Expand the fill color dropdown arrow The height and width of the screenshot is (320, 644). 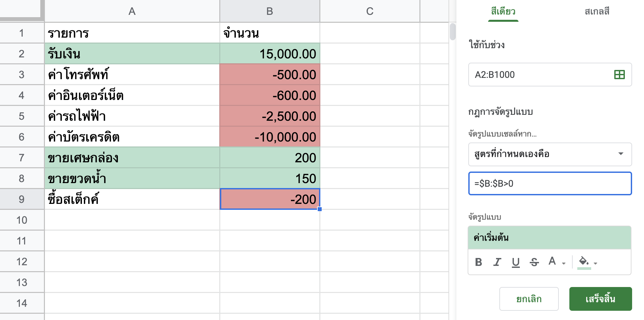[595, 263]
